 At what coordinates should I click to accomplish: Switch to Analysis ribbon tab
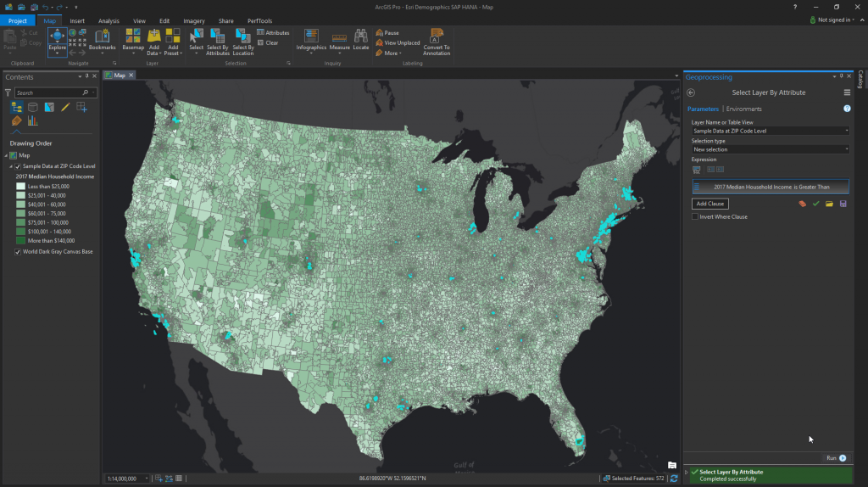108,20
